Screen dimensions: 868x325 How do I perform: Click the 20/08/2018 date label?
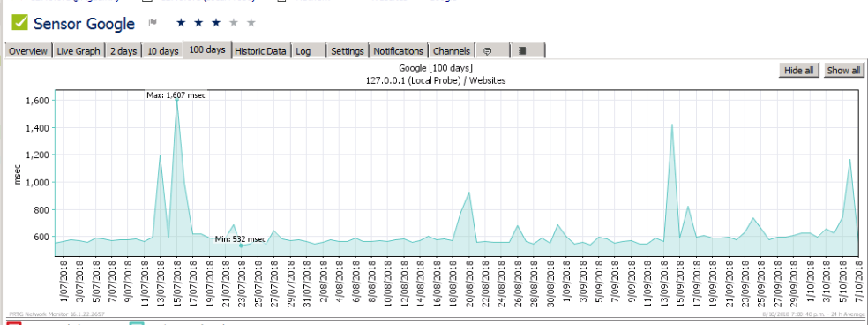(469, 283)
